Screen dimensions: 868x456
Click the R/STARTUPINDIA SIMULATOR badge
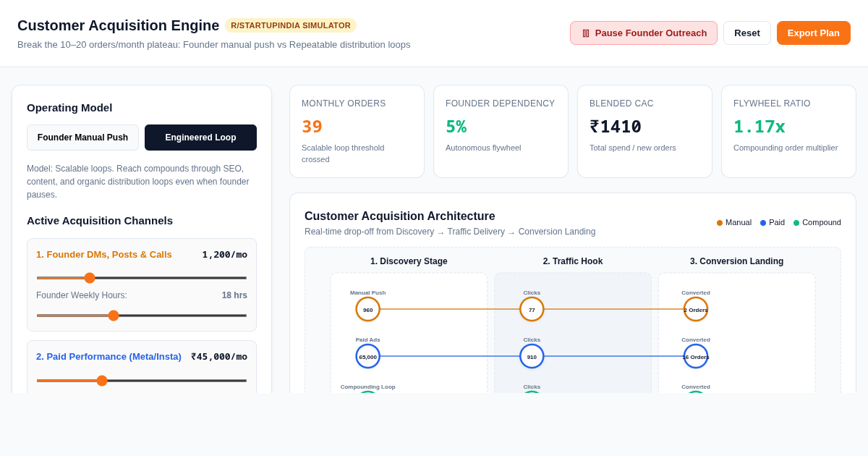[291, 25]
